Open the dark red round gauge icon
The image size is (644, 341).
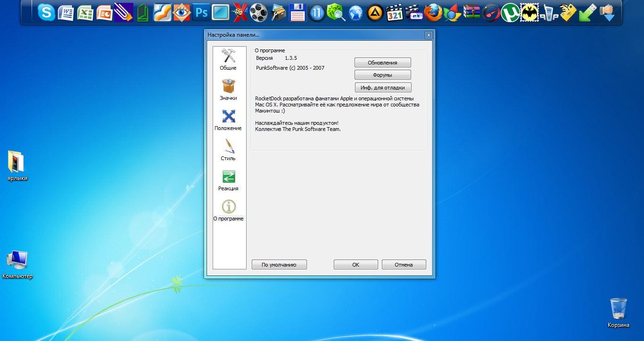(x=491, y=13)
